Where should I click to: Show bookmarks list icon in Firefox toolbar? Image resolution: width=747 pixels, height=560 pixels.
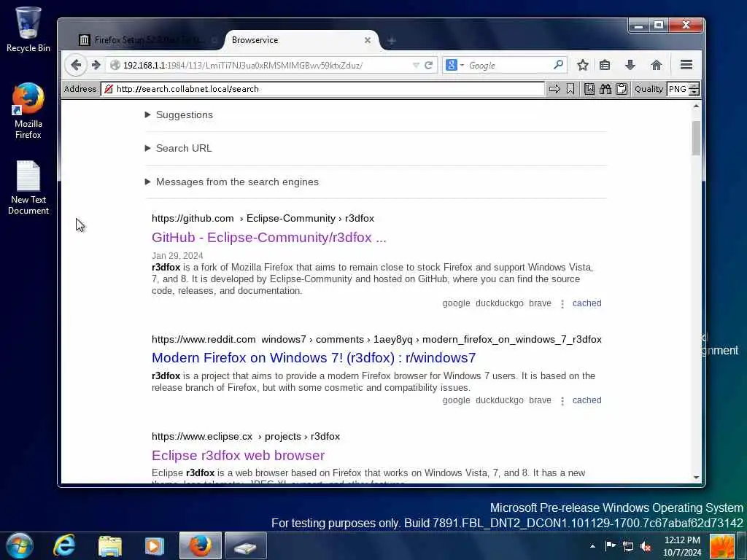605,65
